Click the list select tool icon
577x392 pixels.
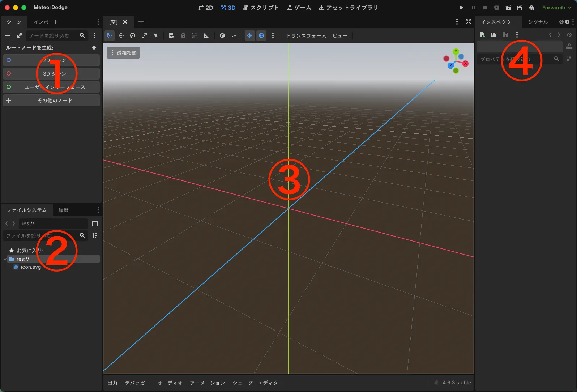click(172, 35)
